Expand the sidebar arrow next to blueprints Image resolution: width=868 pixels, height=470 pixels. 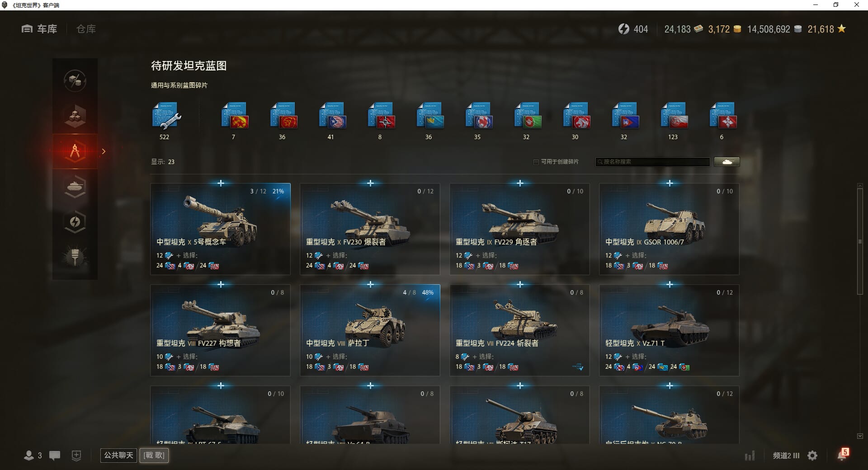coord(104,151)
